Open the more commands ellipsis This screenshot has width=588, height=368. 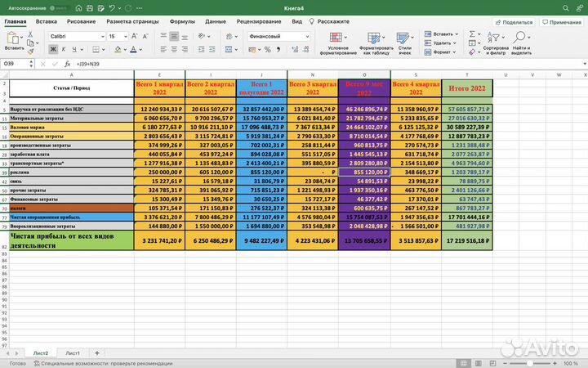[139, 8]
